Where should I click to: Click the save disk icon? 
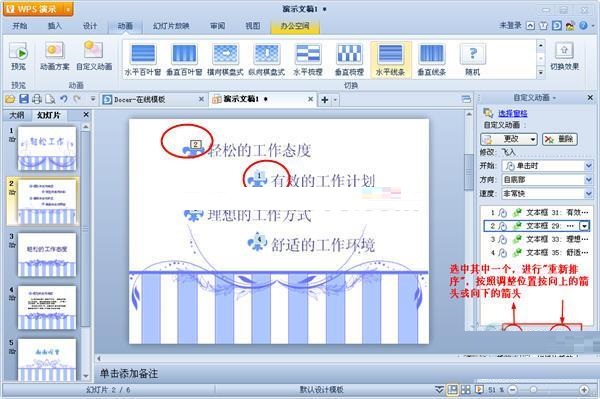coord(24,99)
